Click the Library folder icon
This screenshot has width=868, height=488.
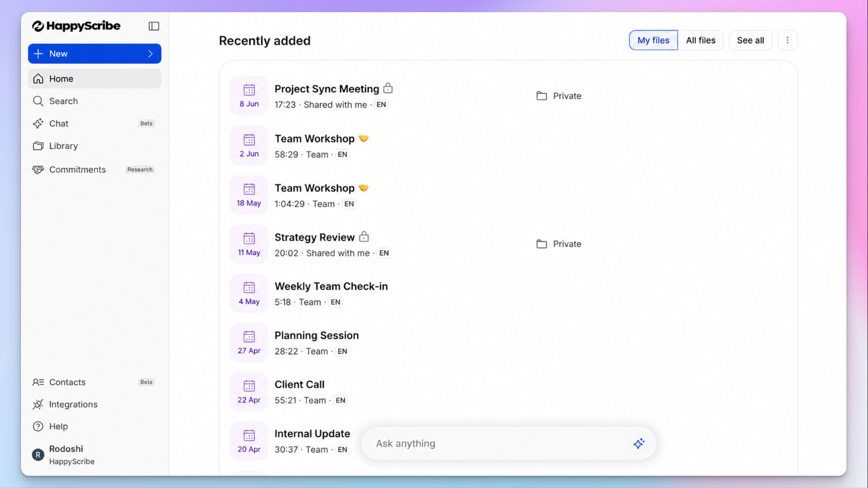pos(38,146)
